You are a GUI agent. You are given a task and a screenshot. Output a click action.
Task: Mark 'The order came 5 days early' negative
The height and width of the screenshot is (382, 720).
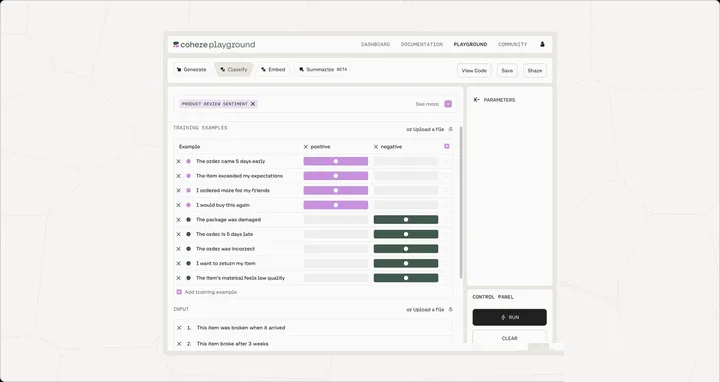(x=405, y=161)
